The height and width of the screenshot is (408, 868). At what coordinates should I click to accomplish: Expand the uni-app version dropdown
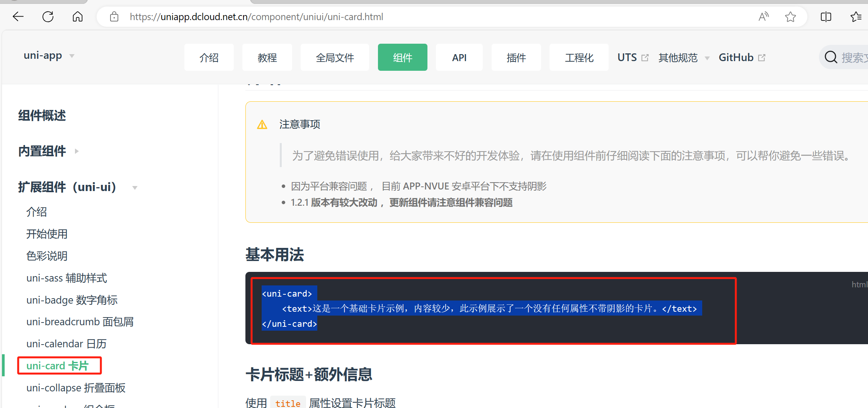(x=72, y=56)
